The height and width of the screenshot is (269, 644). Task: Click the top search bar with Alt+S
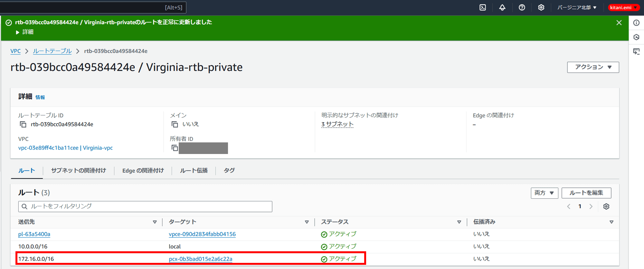pos(93,7)
